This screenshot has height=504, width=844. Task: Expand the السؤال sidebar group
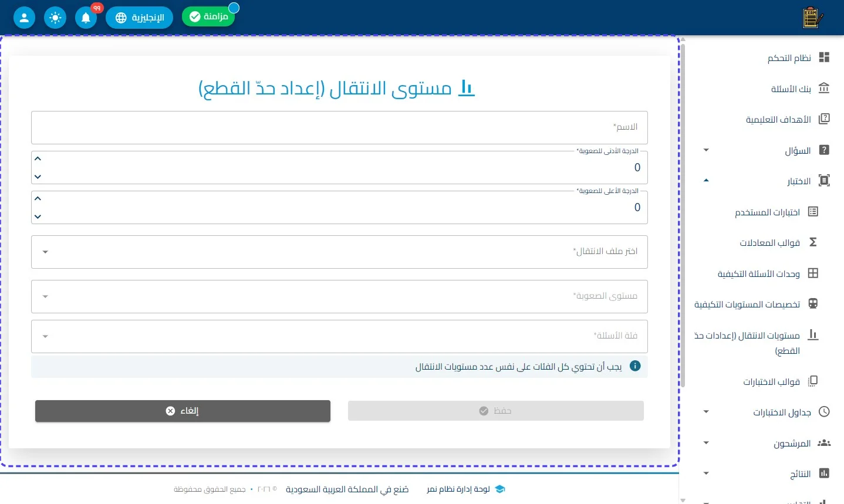[x=706, y=150]
